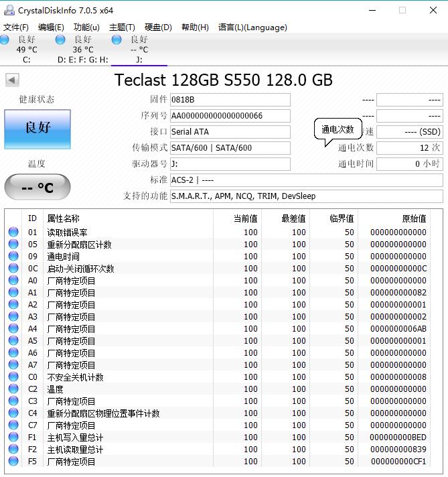Viewport: 448px width, 477px height.
Task: Click the status circle for attribute A6
Action: pyautogui.click(x=13, y=352)
